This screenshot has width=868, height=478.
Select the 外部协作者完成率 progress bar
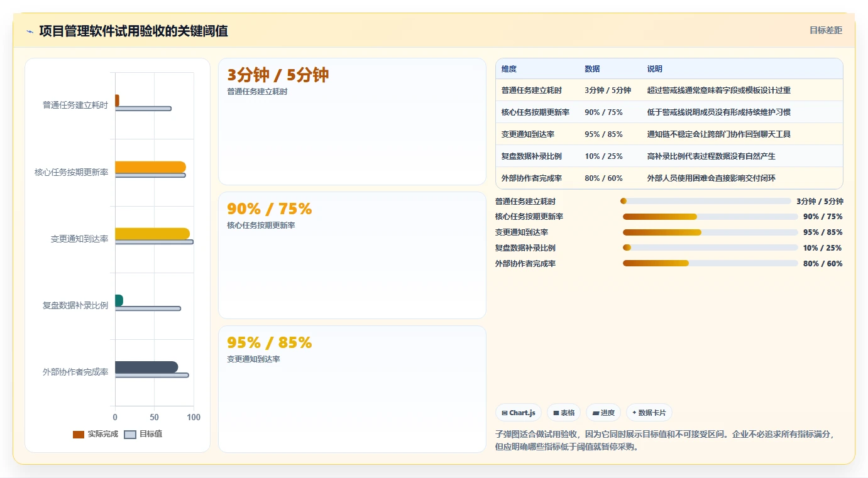(710, 263)
